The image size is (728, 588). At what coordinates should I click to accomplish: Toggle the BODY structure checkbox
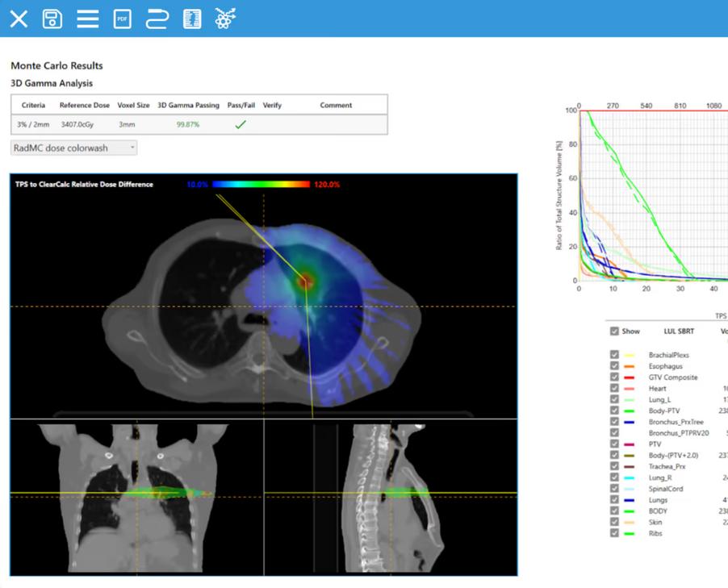coord(614,511)
